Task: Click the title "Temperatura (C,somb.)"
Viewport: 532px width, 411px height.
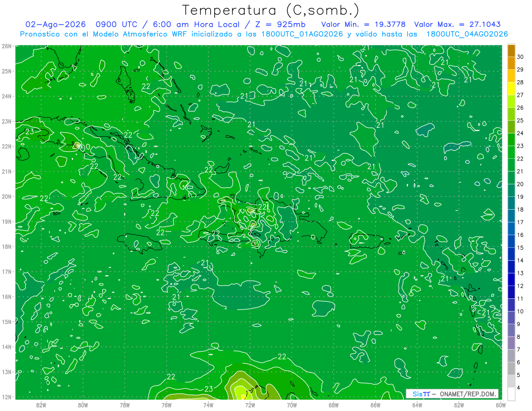Action: coord(271,10)
